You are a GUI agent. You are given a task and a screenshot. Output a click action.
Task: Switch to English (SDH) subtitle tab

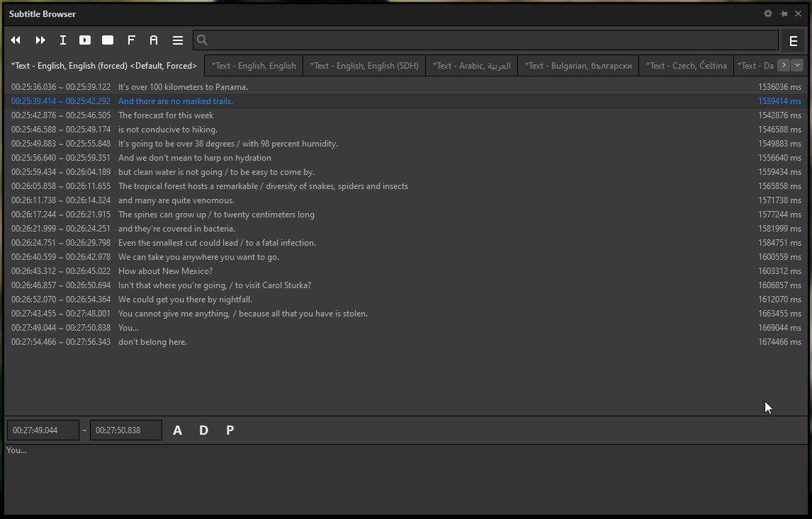point(364,66)
